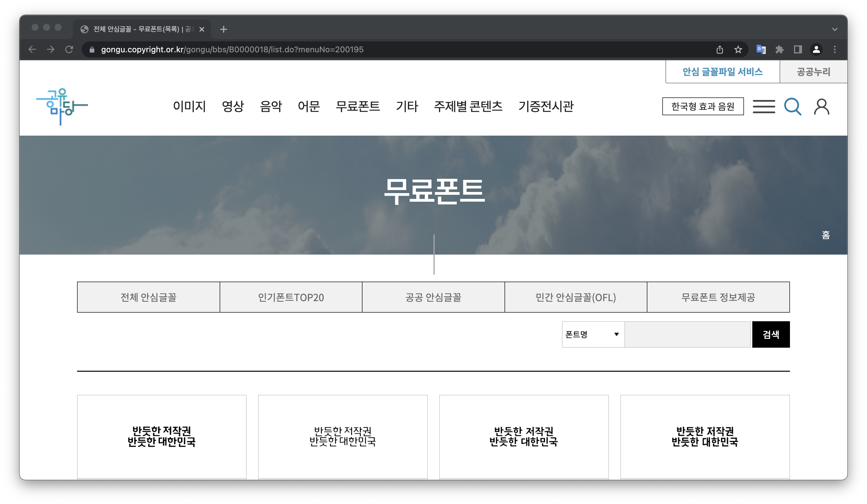Reload the page with refresh icon
The height and width of the screenshot is (504, 867).
pyautogui.click(x=69, y=49)
